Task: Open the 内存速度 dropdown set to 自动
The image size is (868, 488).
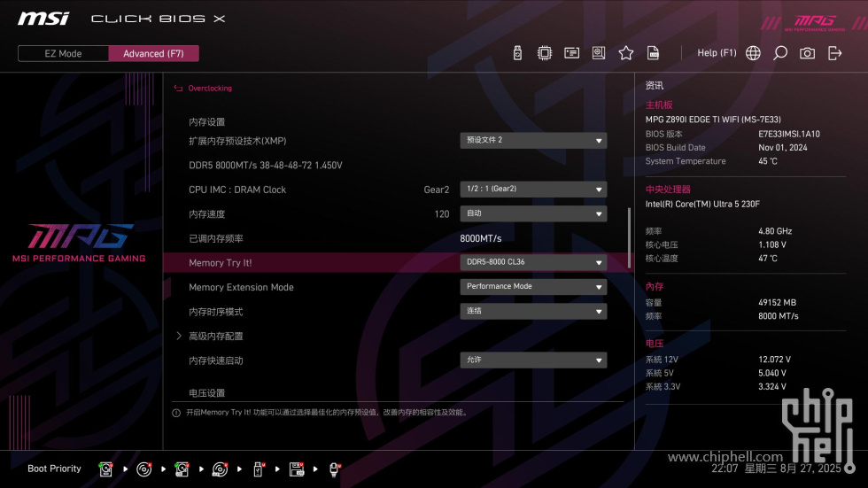Action: tap(533, 213)
